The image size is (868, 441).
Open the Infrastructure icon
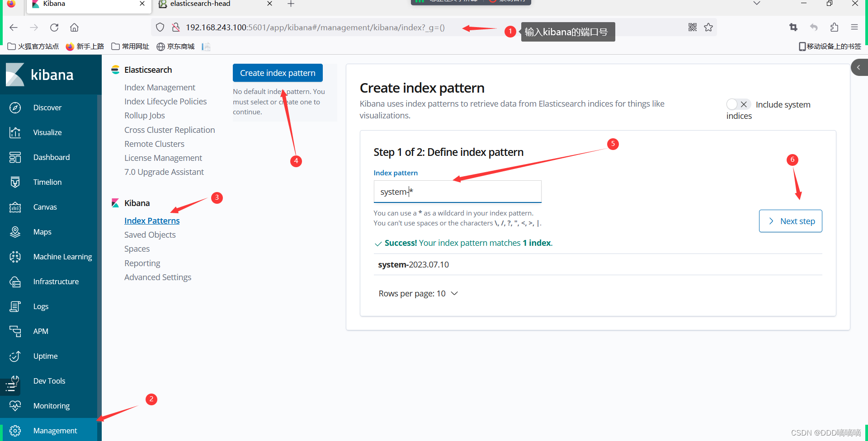15,281
